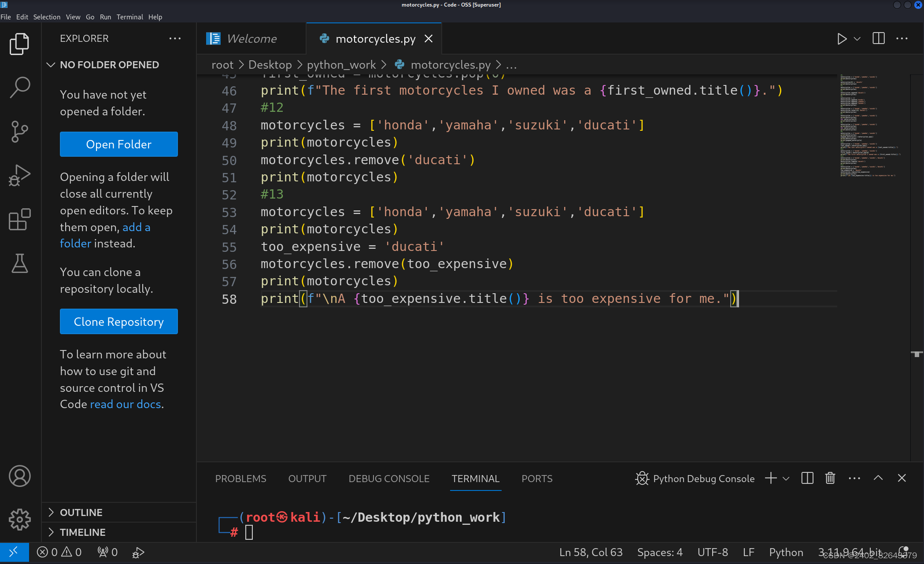
Task: Switch to the OUTPUT panel tab
Action: click(307, 479)
